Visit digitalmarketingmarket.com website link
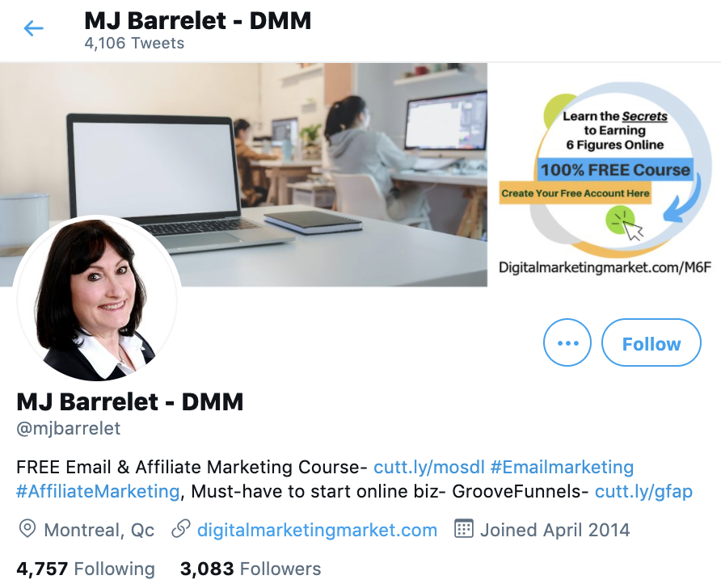This screenshot has height=588, width=721. [x=317, y=530]
